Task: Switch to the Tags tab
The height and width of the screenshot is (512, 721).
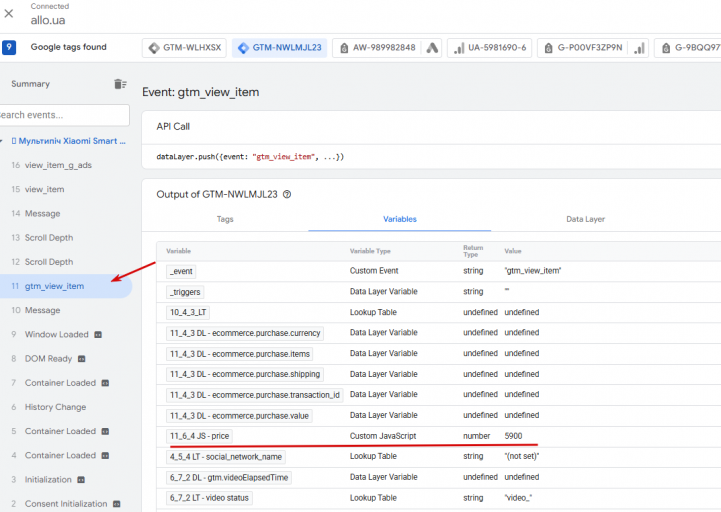Action: tap(225, 219)
